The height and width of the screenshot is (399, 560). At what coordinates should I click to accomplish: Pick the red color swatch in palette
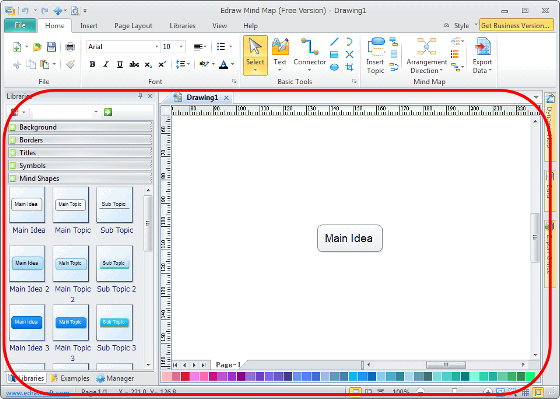[185, 376]
